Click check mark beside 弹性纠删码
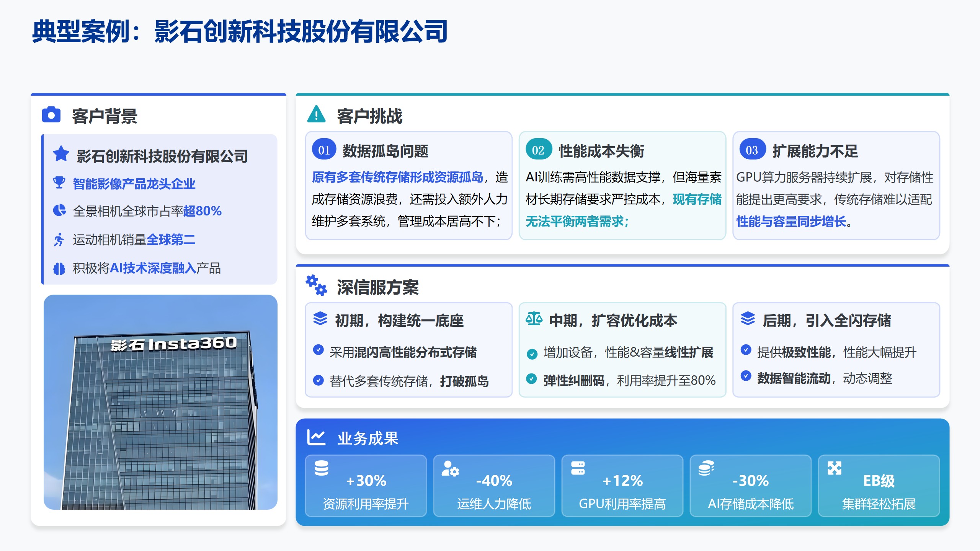The image size is (980, 551). click(531, 378)
